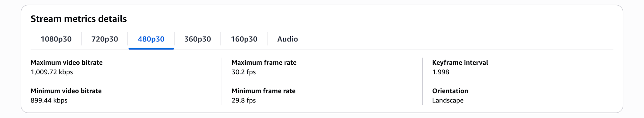Select the Maximum frame rate label
This screenshot has height=118, width=644.
(x=264, y=62)
